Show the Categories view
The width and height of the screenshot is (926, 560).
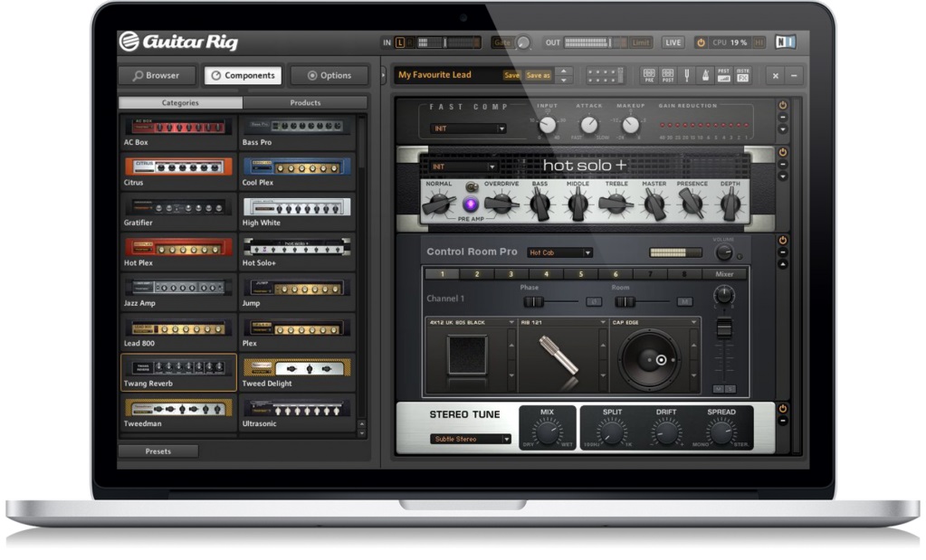click(x=180, y=102)
